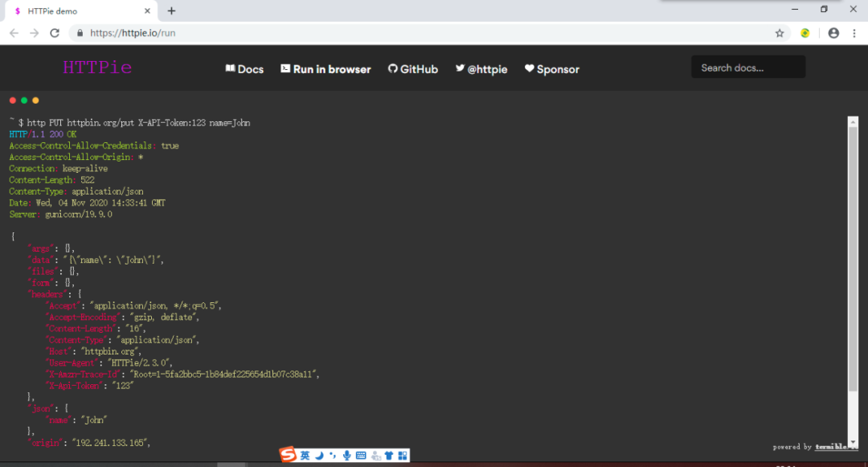Click the origin IP address line
868x467 pixels.
[89, 443]
